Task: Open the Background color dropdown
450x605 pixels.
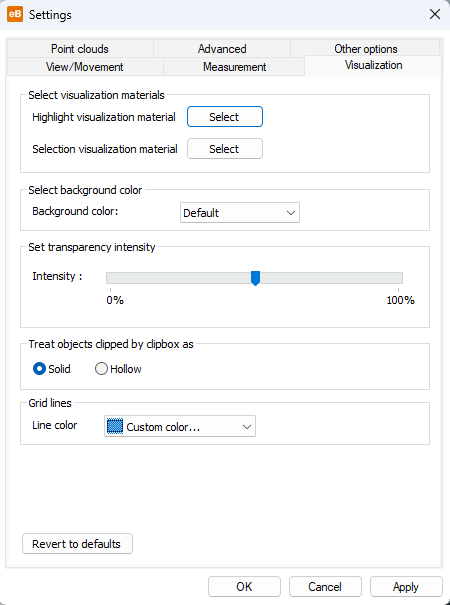Action: pyautogui.click(x=240, y=213)
